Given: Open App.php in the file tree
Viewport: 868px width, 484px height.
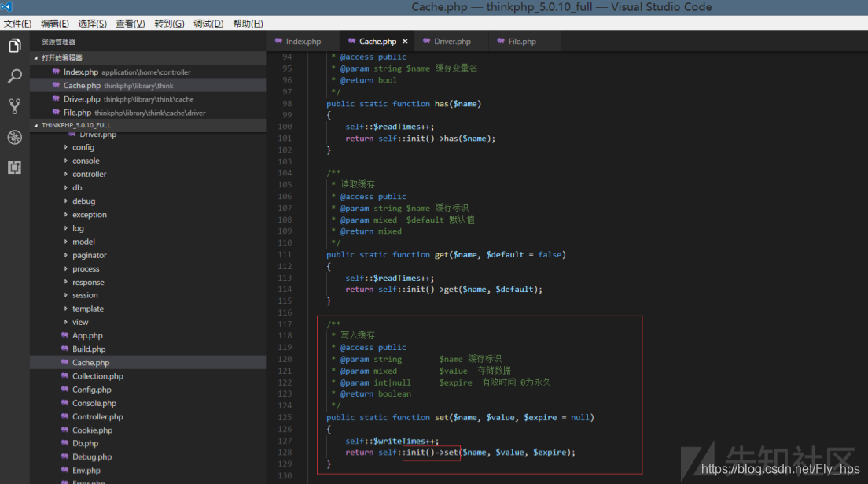Looking at the screenshot, I should [148, 336].
